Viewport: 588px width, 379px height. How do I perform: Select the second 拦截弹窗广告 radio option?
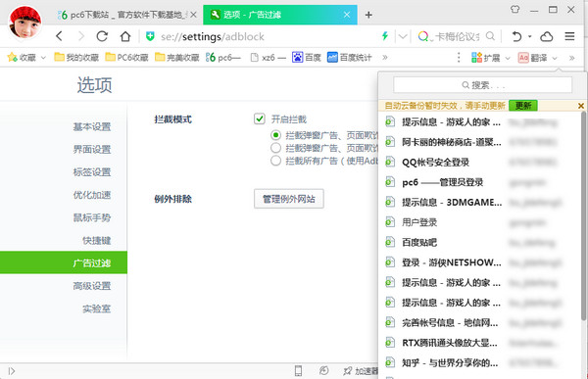point(275,148)
